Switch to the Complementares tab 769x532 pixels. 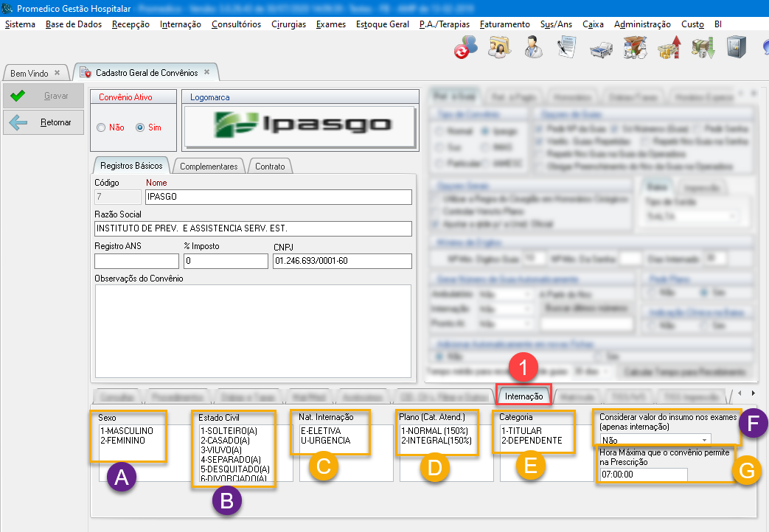[x=209, y=167]
